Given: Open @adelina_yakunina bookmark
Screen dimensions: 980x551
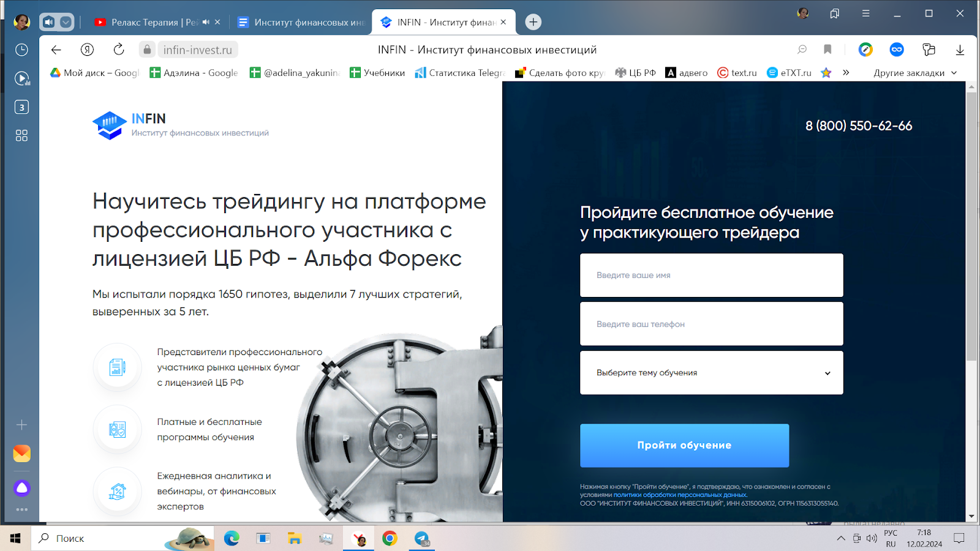Looking at the screenshot, I should click(295, 73).
